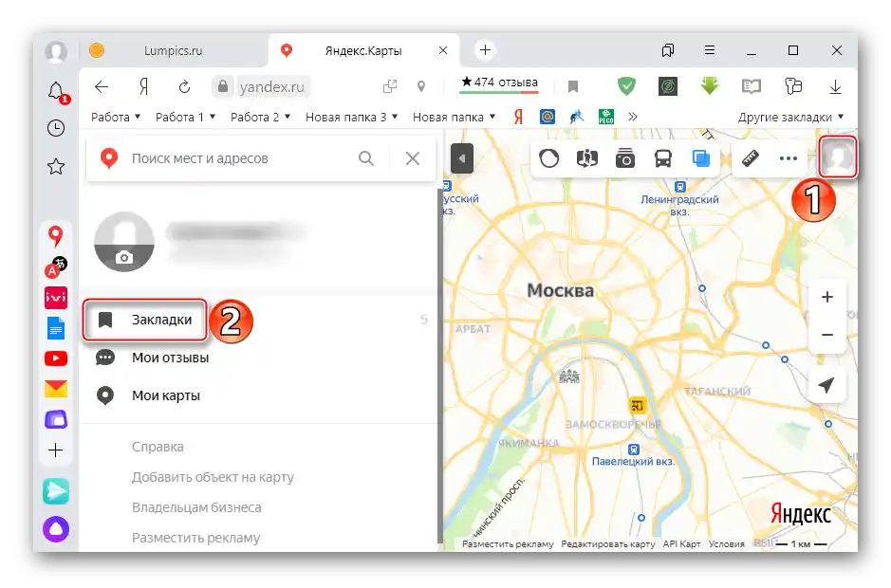The image size is (891, 588).
Task: Open browser main menu hamburger
Action: 709,50
